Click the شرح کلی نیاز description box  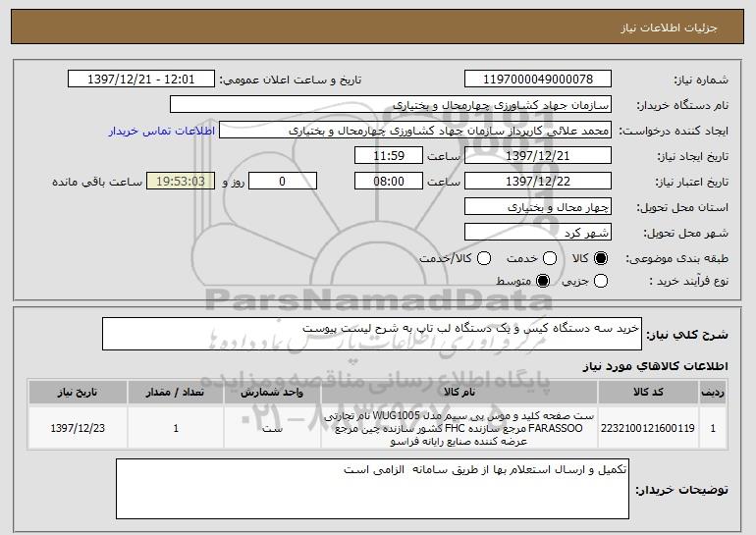pos(372,334)
